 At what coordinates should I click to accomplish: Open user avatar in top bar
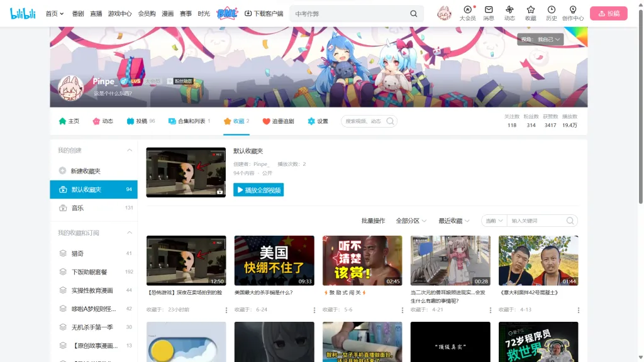[444, 13]
